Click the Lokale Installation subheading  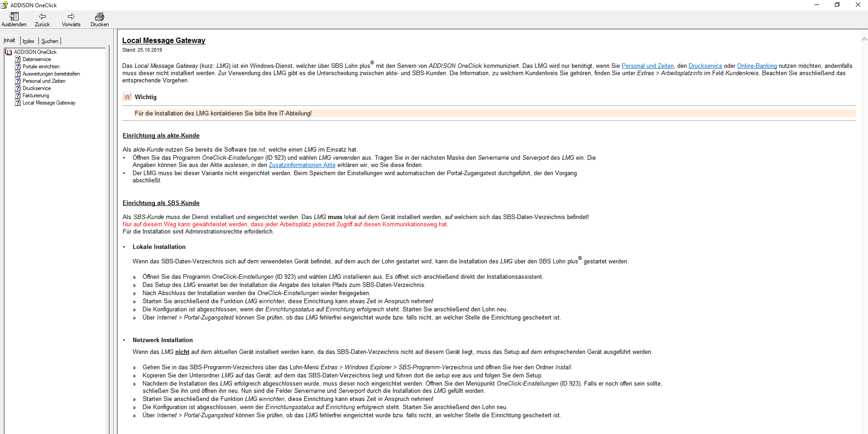[159, 247]
